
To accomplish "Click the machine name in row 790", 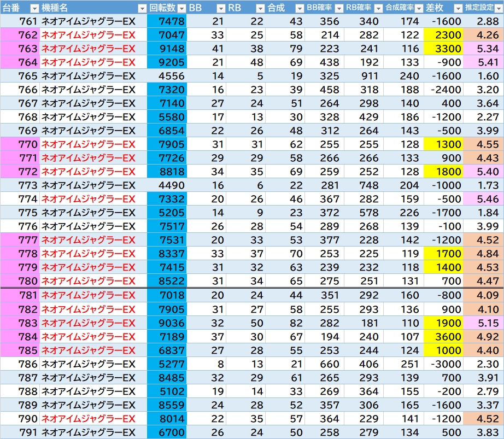I will 89,418.
